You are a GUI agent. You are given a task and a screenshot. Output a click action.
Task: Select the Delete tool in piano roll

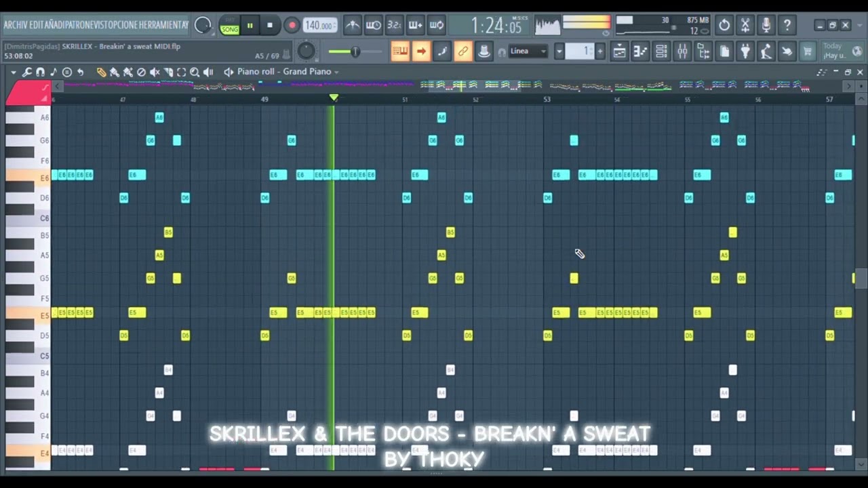(x=141, y=72)
